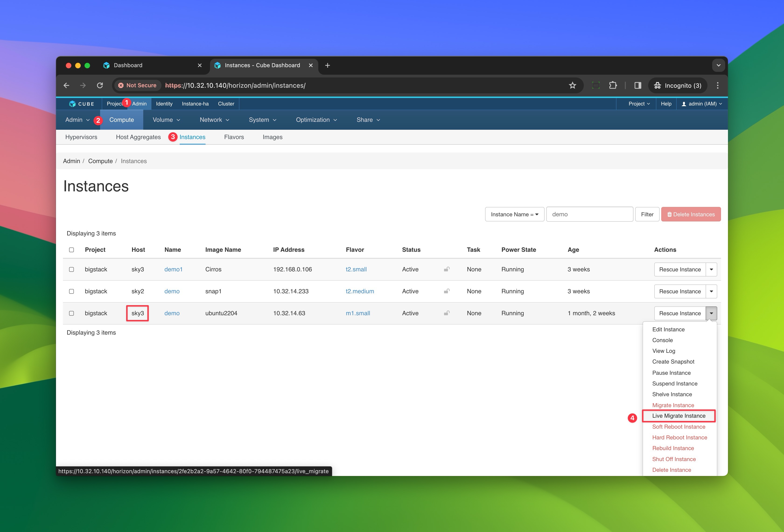Expand the Network menu
784x532 pixels.
[x=215, y=120]
